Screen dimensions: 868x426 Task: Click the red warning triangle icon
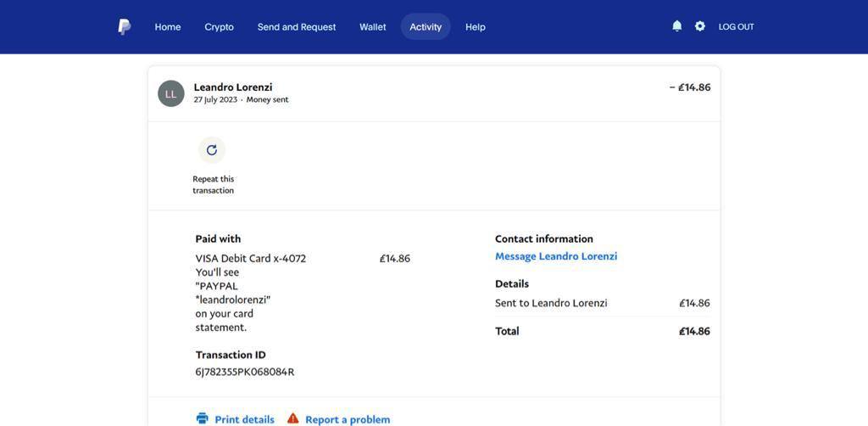(293, 418)
